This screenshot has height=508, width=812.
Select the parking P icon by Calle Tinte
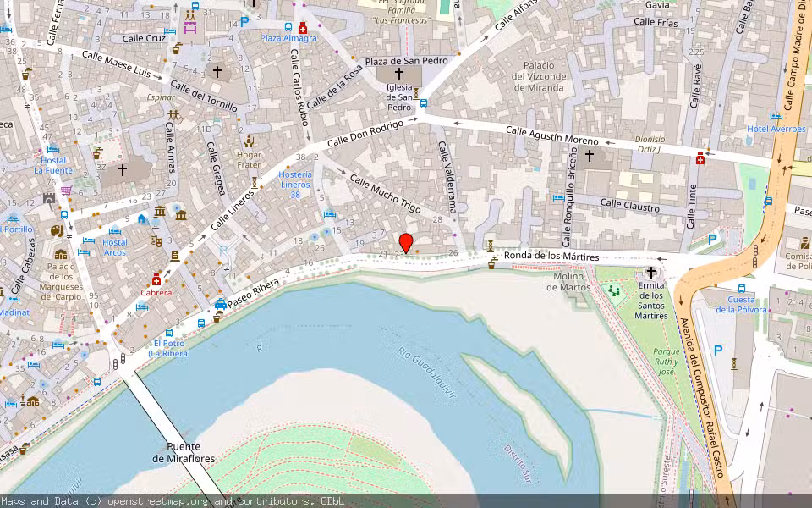point(713,239)
